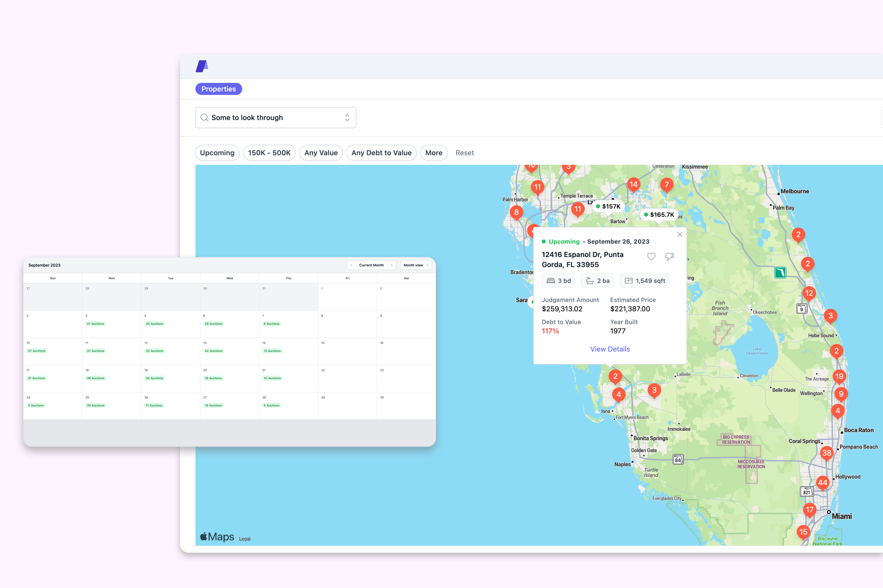The width and height of the screenshot is (883, 588).
Task: Open the Month view dropdown
Action: coord(416,265)
